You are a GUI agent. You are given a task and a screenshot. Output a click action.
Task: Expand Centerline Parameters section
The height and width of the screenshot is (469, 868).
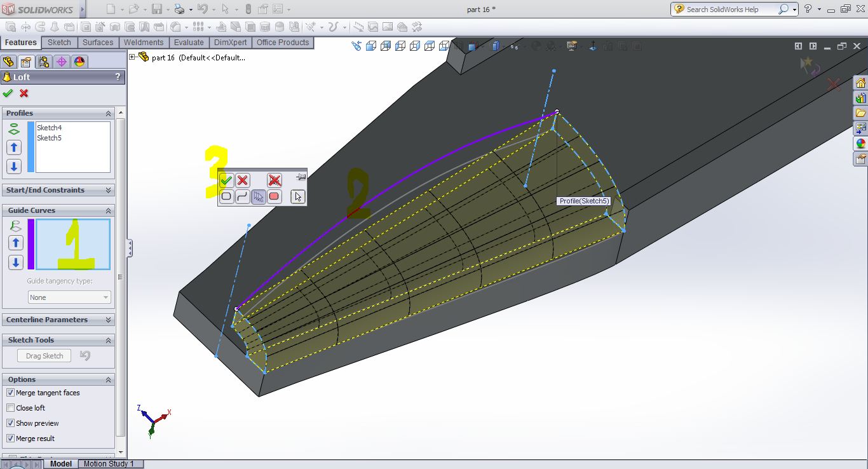click(x=108, y=320)
